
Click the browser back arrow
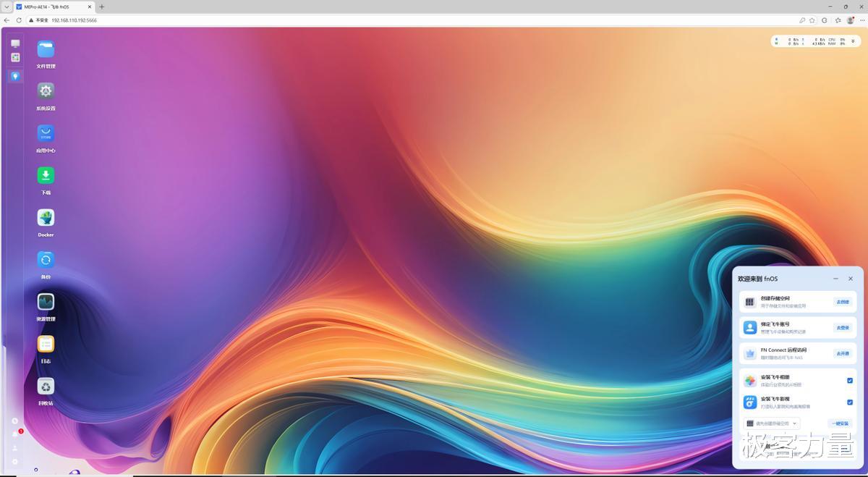coord(7,20)
